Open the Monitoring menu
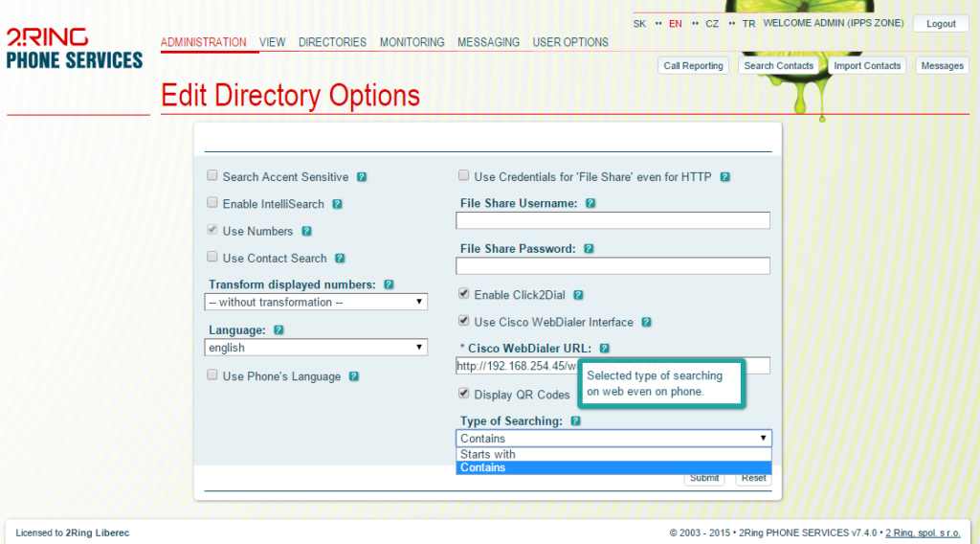Screen dimensions: 980x544 click(412, 42)
